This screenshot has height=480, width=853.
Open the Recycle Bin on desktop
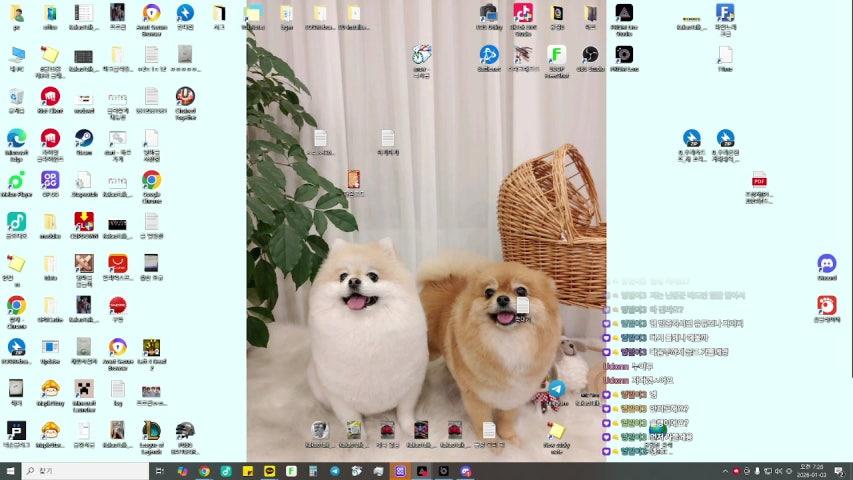pos(16,96)
